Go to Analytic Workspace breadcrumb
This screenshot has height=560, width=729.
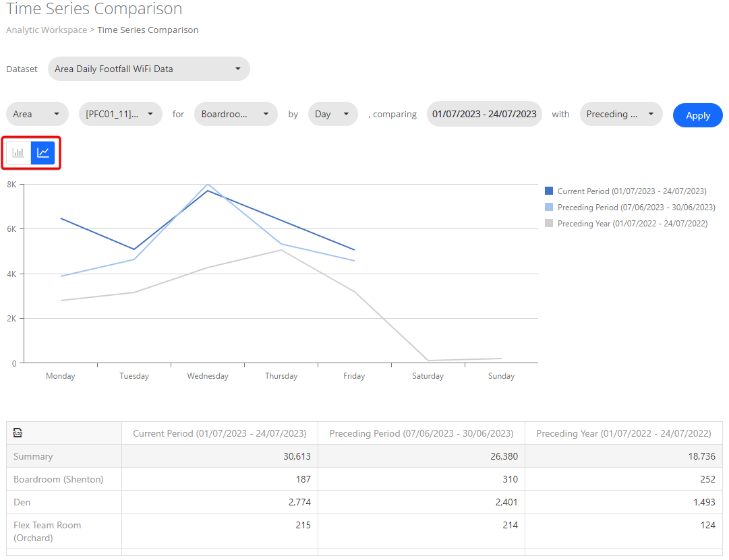(47, 30)
